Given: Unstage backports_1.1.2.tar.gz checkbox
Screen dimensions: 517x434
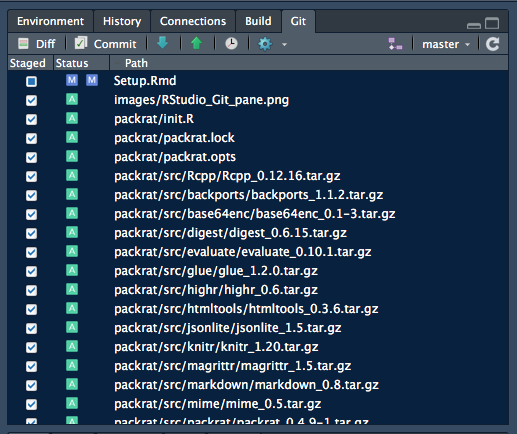Looking at the screenshot, I should point(32,195).
